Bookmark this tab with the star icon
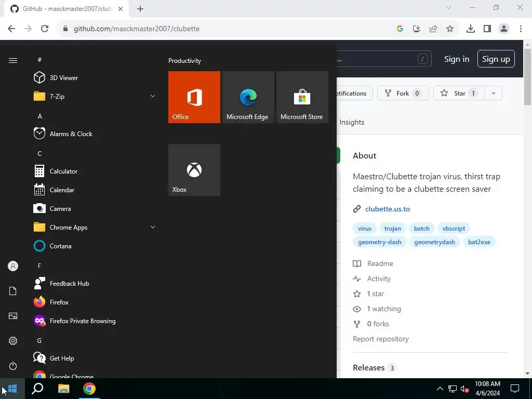 (x=450, y=29)
